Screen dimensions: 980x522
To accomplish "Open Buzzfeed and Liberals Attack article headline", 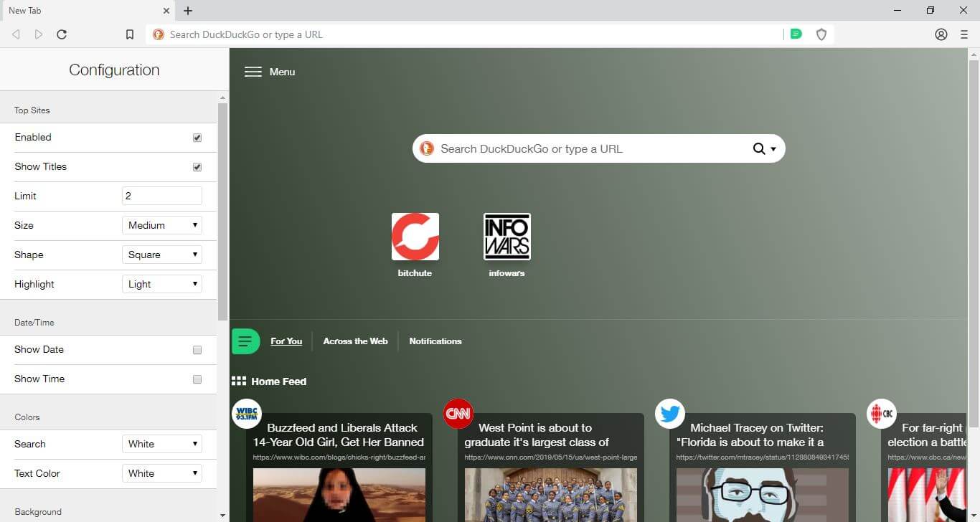I will (339, 435).
